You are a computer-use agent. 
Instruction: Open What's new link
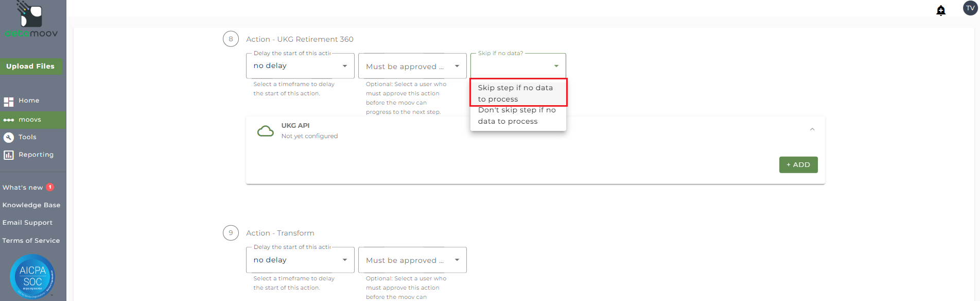coord(23,188)
